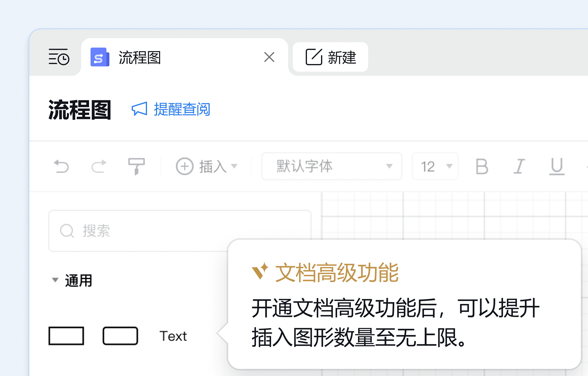Undo the last action
Viewport: 588px width, 376px height.
pyautogui.click(x=61, y=166)
